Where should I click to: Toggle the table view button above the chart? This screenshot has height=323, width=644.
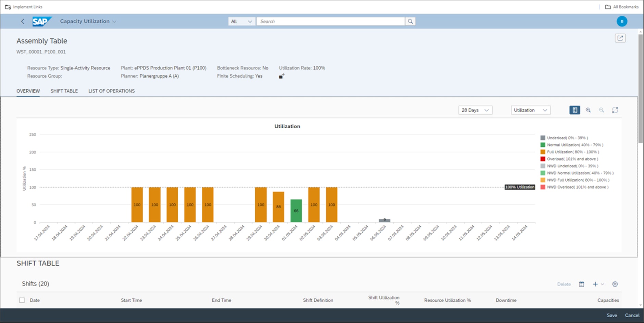tap(575, 110)
